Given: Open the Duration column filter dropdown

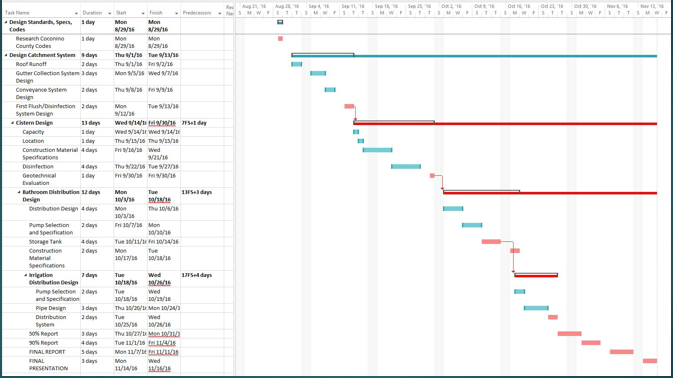Looking at the screenshot, I should (109, 13).
